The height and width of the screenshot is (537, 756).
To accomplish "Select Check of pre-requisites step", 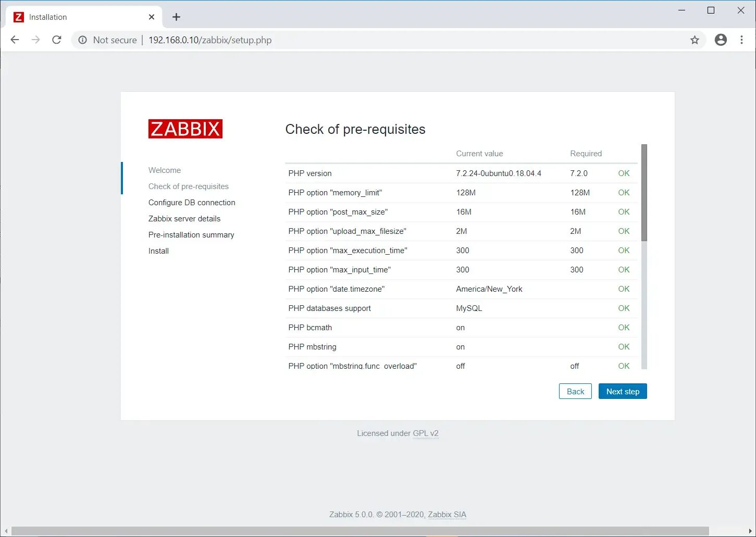I will click(188, 186).
